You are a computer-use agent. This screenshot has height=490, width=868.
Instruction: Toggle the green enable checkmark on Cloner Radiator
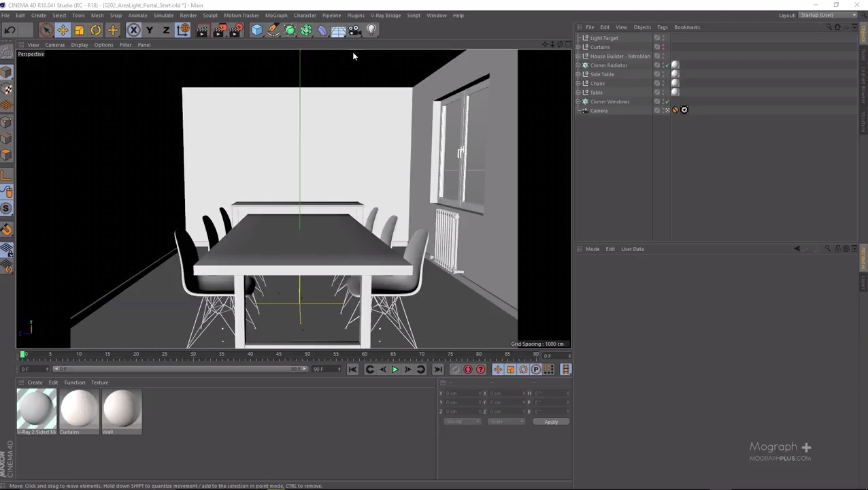666,65
